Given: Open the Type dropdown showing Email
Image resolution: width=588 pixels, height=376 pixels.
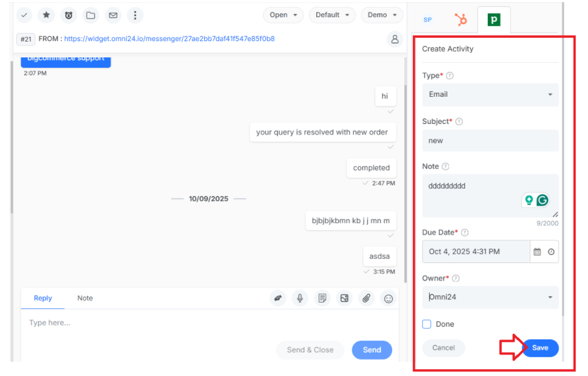Looking at the screenshot, I should click(x=490, y=94).
